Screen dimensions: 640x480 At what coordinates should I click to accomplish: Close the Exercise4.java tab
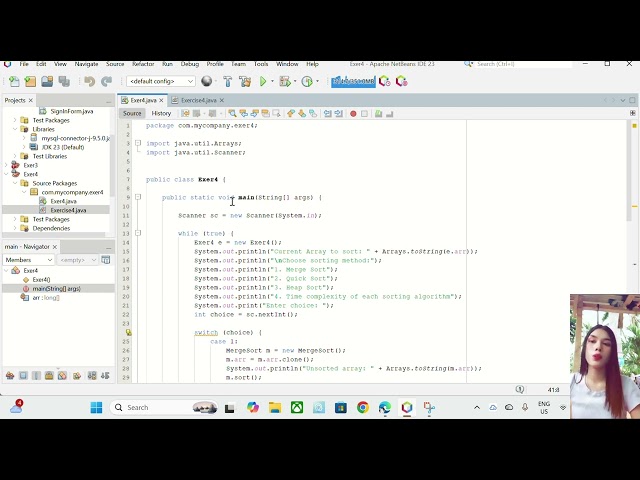coord(222,100)
